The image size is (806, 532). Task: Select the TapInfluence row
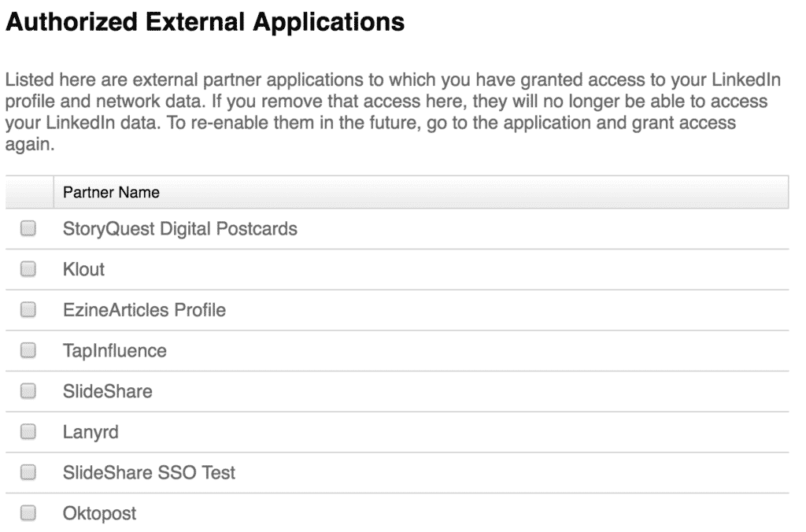click(x=114, y=350)
